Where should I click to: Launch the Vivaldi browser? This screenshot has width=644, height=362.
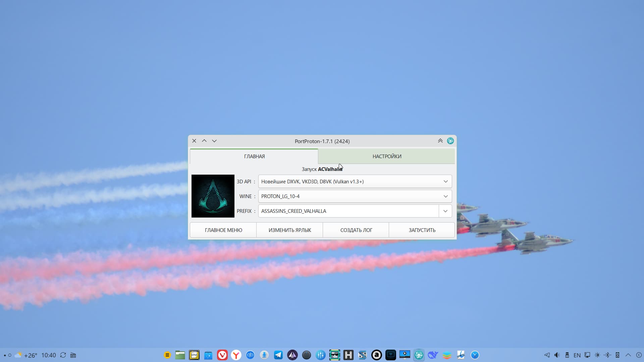(222, 355)
